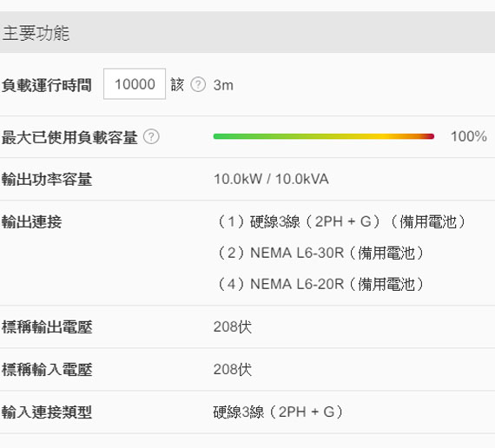Click the 該 unit text after input
This screenshot has width=495, height=448.
pyautogui.click(x=177, y=85)
